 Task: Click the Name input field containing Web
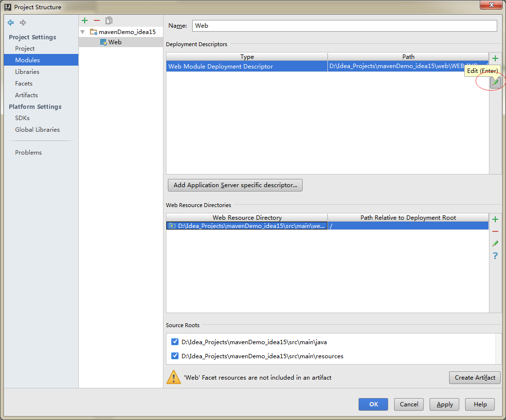[344, 26]
